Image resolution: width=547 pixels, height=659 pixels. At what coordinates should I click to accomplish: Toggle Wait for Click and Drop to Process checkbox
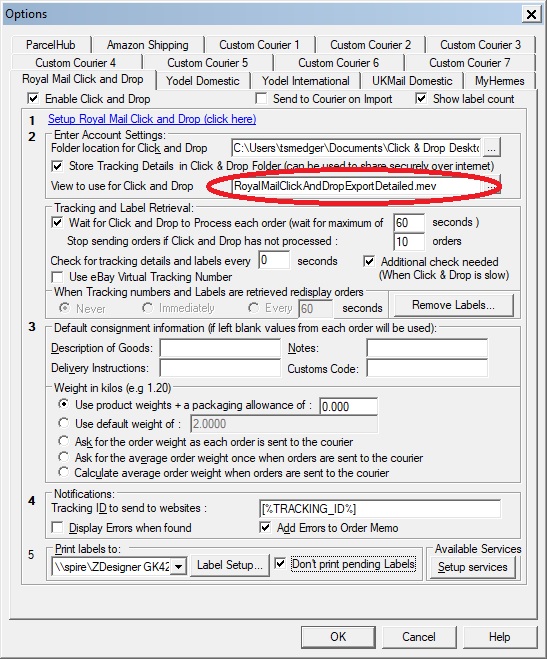(x=57, y=222)
